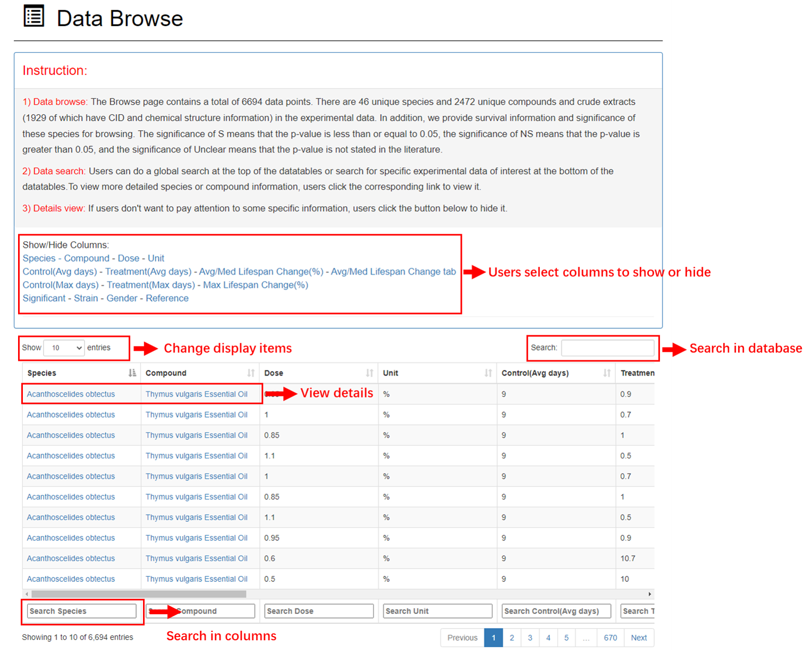The height and width of the screenshot is (652, 812).
Task: Click left arrow of horizontal scrollbar
Action: pyautogui.click(x=27, y=594)
